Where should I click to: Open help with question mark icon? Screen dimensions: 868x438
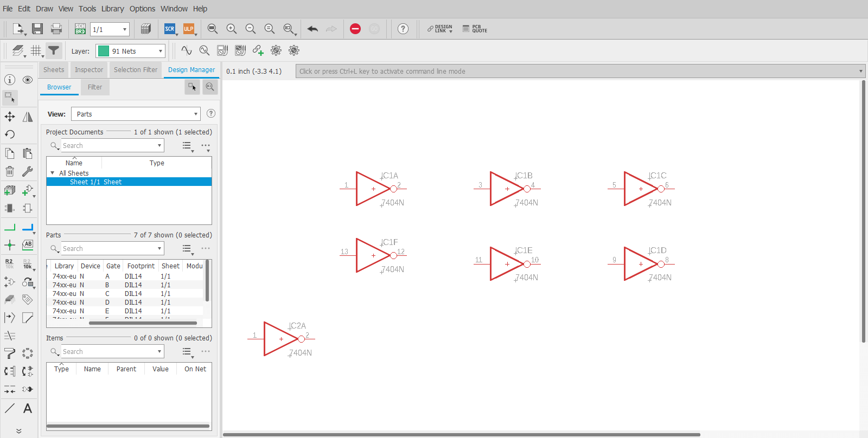[403, 29]
